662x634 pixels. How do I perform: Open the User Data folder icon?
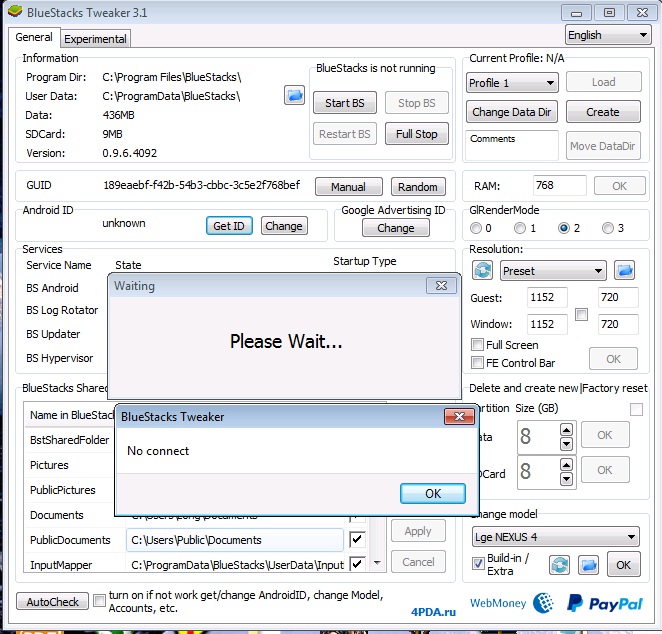pos(294,95)
